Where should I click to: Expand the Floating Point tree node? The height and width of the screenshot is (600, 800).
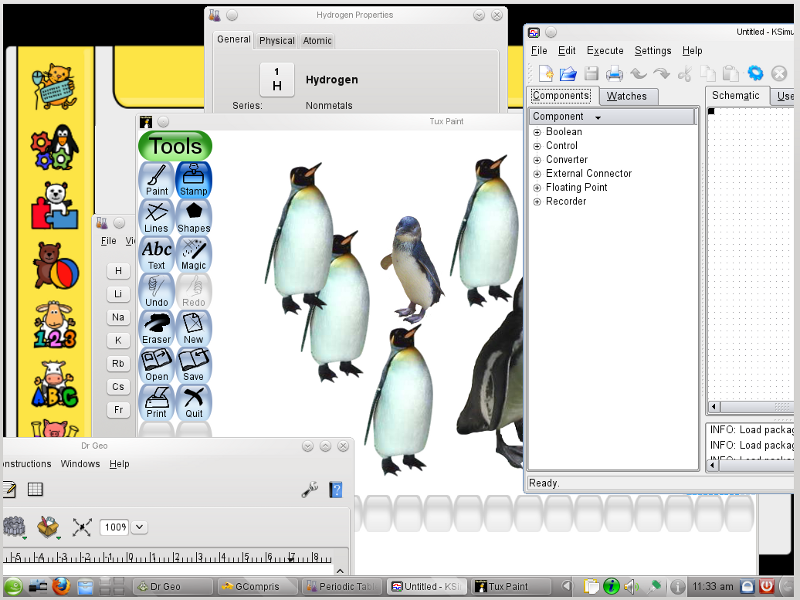click(x=537, y=188)
